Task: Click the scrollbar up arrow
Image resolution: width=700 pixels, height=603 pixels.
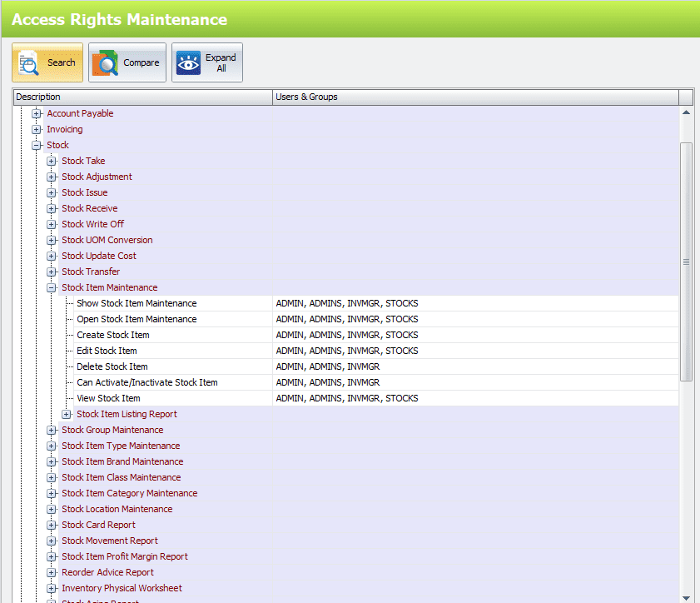Action: pos(686,112)
